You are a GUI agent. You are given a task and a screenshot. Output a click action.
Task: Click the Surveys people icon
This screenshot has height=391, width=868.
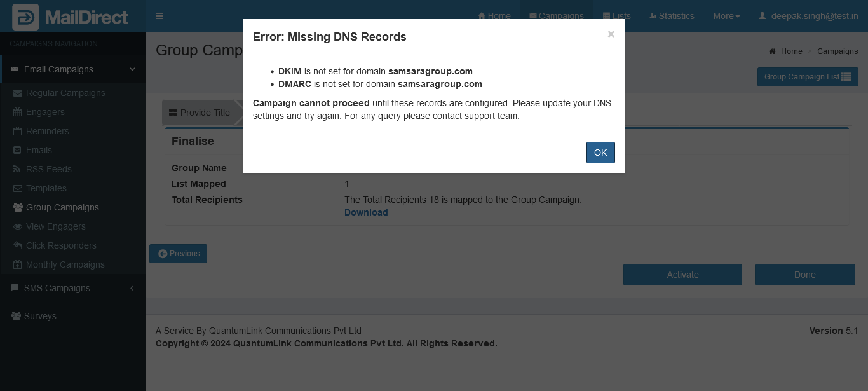[x=17, y=316]
